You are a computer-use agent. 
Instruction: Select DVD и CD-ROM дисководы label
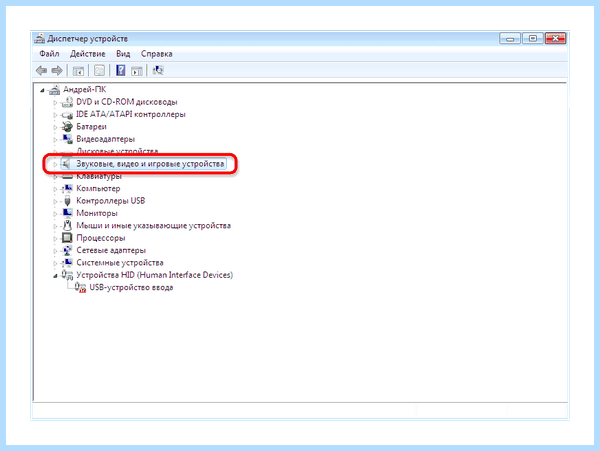coord(127,102)
